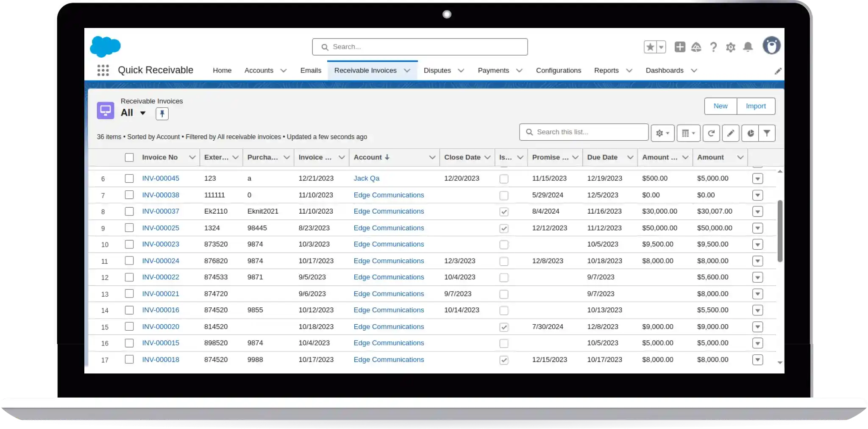Viewport: 868px width, 429px height.
Task: Open row actions for INV-000038
Action: [x=758, y=195]
